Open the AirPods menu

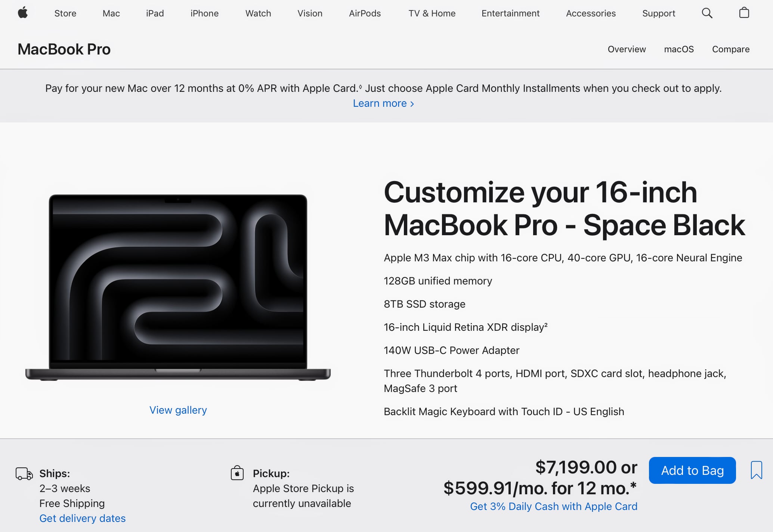click(x=365, y=13)
